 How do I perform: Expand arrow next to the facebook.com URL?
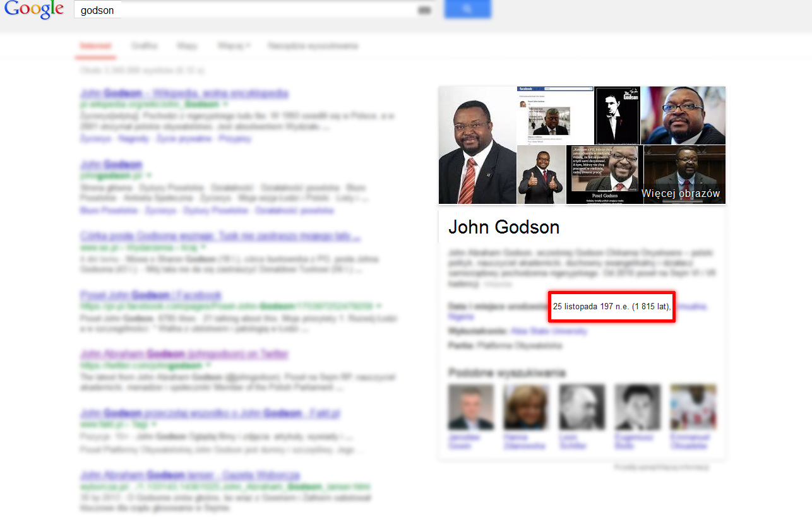(x=379, y=306)
